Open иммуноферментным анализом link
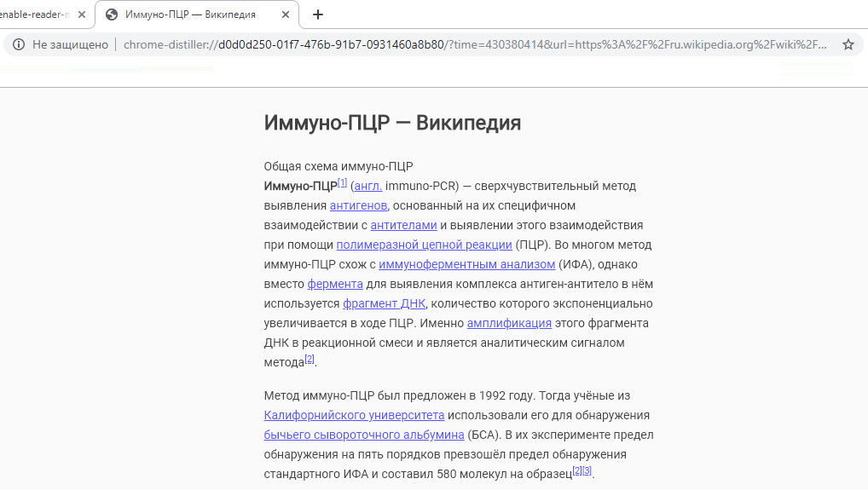The width and height of the screenshot is (868, 490). 466,265
